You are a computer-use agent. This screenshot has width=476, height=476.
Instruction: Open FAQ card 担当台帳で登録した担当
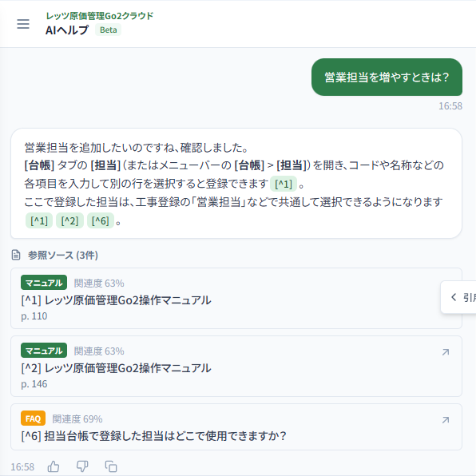point(236,426)
